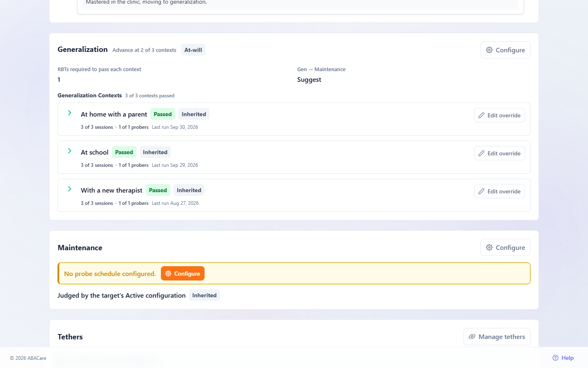
Task: Click '© 2026 ABACare' footer text
Action: pyautogui.click(x=28, y=358)
